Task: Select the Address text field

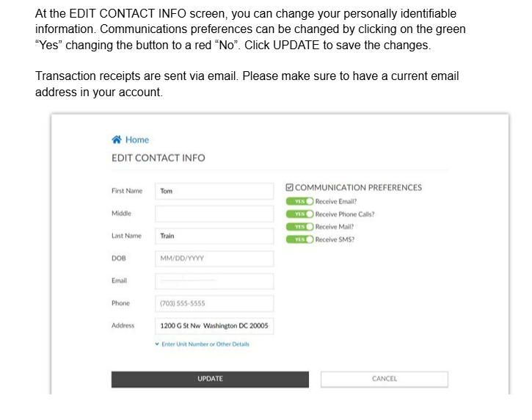Action: [x=214, y=326]
